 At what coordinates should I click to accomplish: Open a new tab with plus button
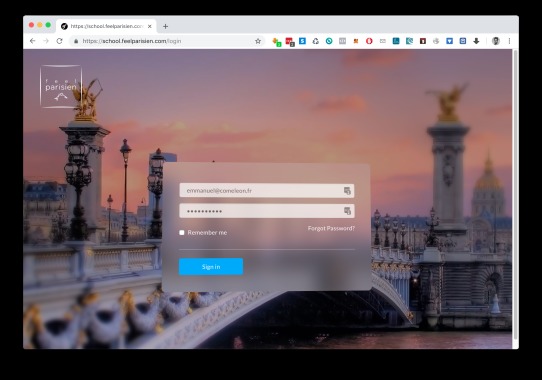(165, 26)
